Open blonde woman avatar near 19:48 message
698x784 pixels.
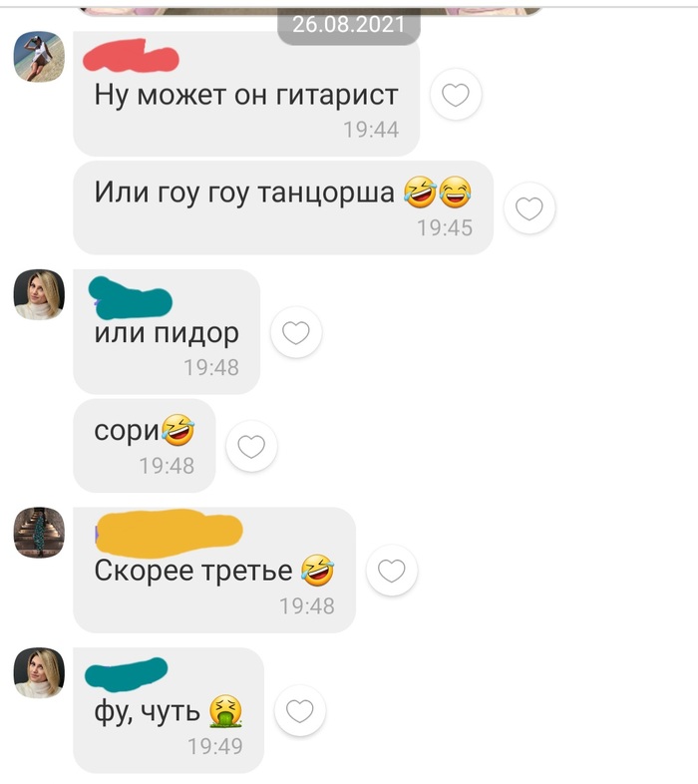(39, 294)
